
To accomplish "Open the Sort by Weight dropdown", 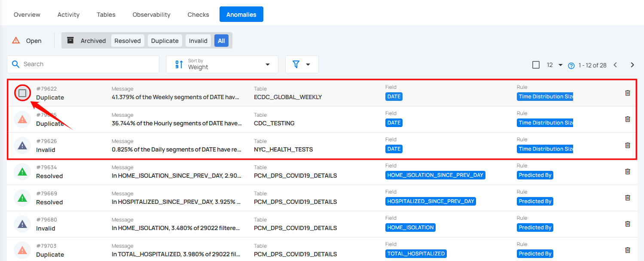I will pyautogui.click(x=222, y=64).
